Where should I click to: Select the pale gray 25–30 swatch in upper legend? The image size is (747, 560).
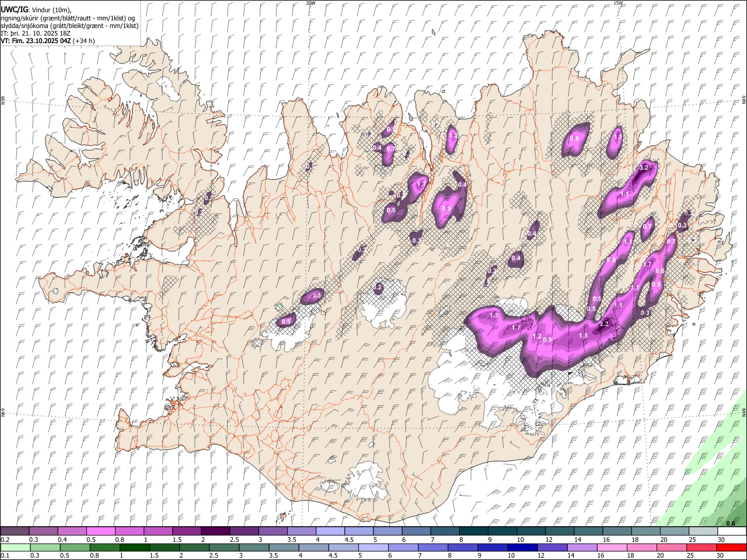703,531
